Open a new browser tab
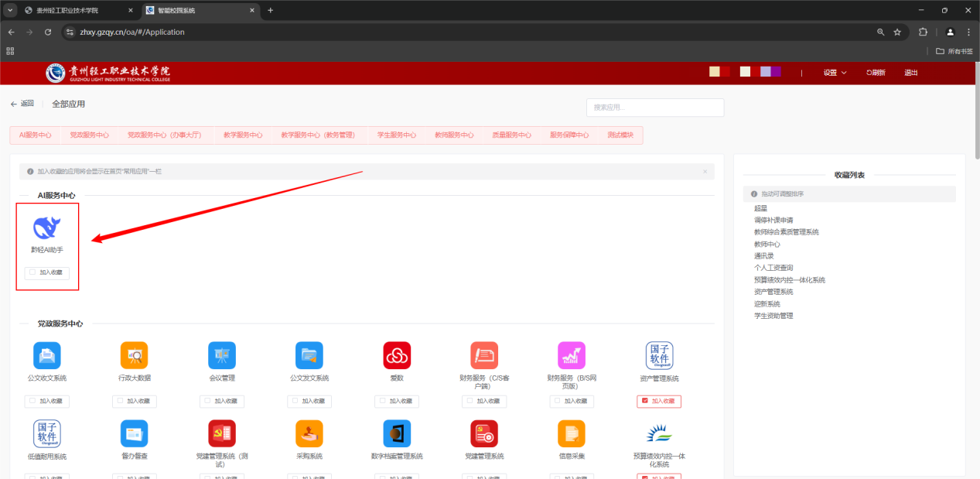980x479 pixels. click(270, 11)
